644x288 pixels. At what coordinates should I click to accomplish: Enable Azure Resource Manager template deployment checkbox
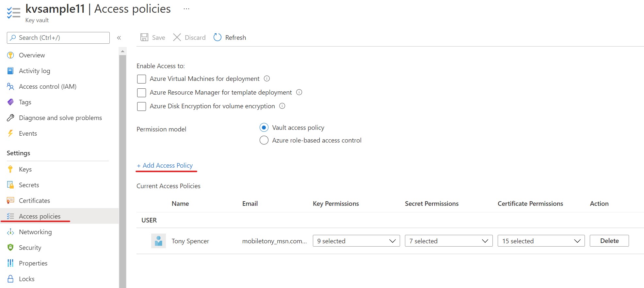pos(141,93)
